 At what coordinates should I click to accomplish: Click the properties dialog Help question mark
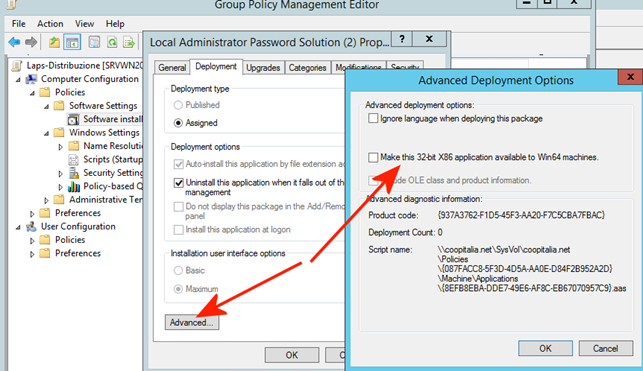402,39
